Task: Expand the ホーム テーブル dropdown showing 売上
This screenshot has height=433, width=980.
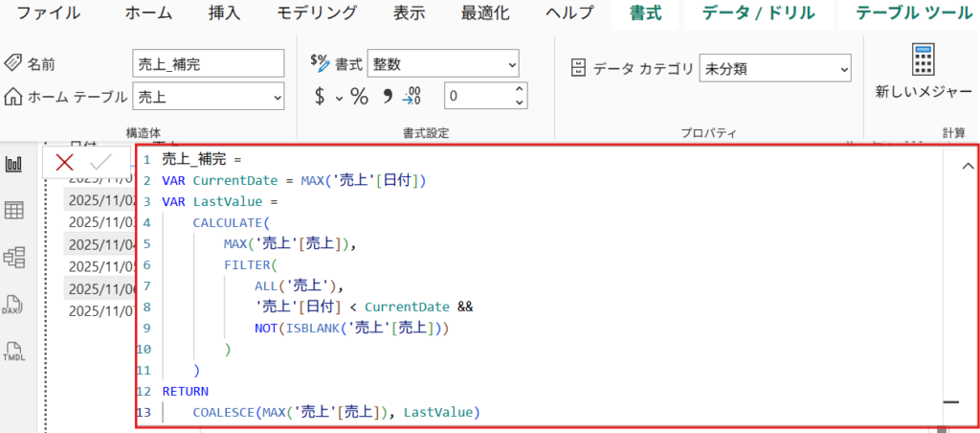Action: coord(277,96)
